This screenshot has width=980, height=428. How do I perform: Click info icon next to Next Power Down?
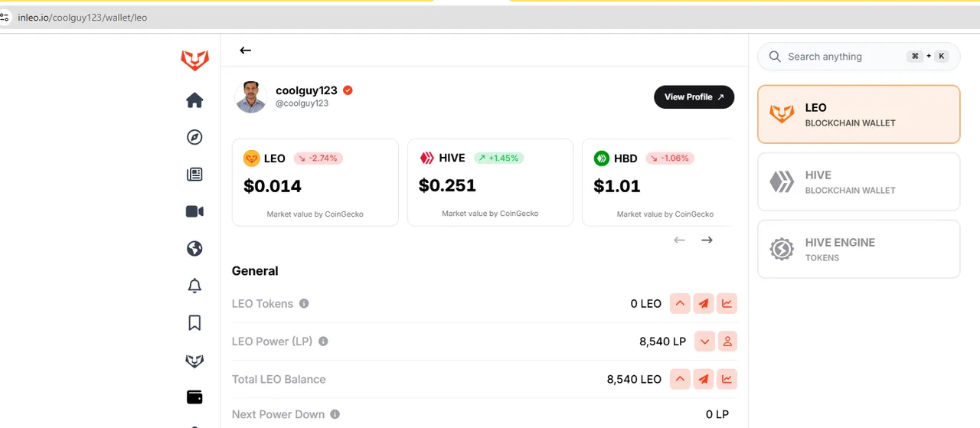[x=335, y=414]
